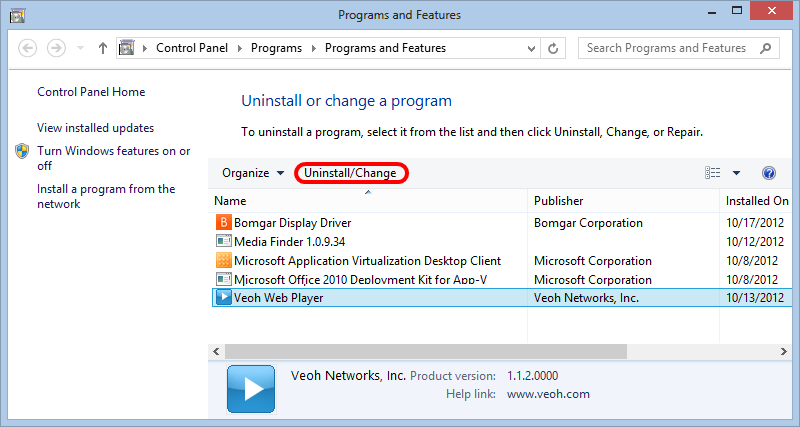Click the window system icon in title bar
Screen dimensions: 800x427
(18, 15)
